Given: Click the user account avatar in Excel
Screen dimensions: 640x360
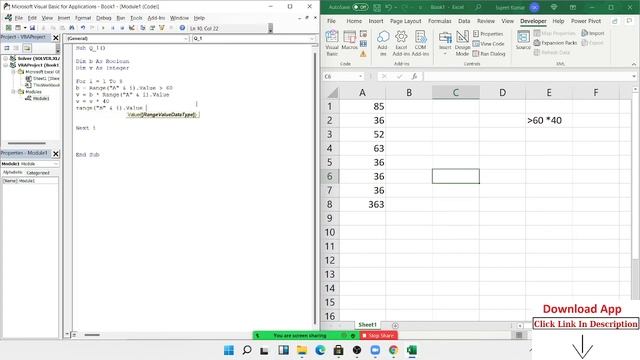Looking at the screenshot, I should [534, 7].
